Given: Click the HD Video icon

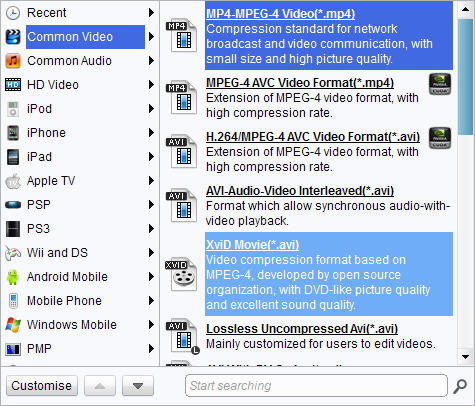Looking at the screenshot, I should (x=13, y=85).
